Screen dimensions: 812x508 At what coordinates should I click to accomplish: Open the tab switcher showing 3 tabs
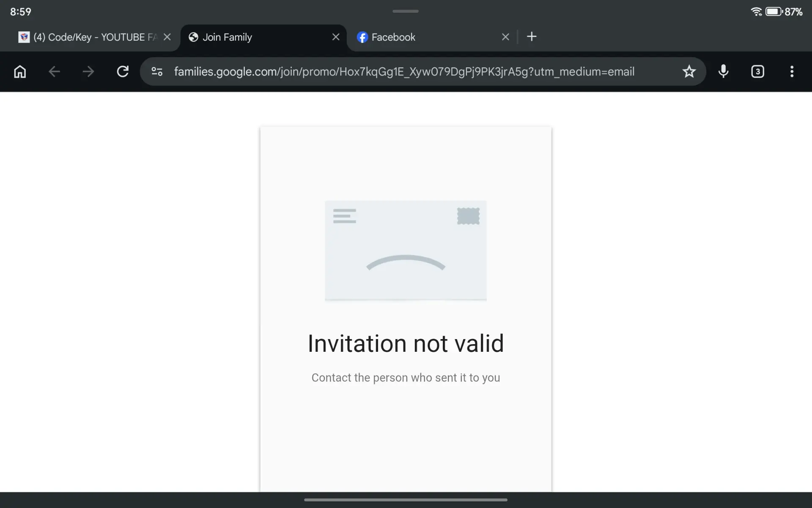(757, 72)
